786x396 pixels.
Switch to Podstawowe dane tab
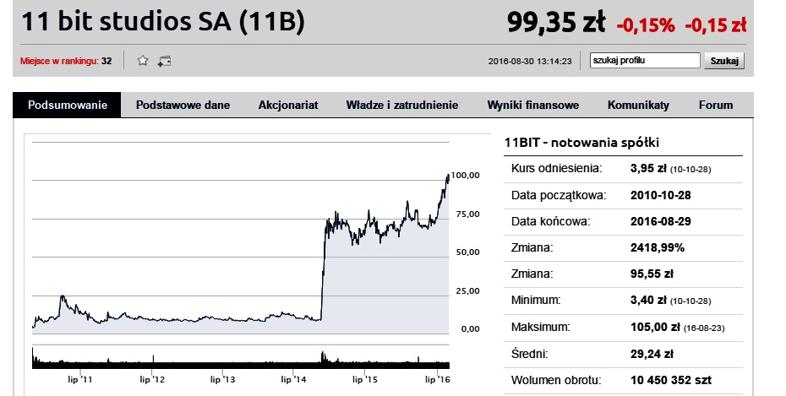click(x=183, y=105)
